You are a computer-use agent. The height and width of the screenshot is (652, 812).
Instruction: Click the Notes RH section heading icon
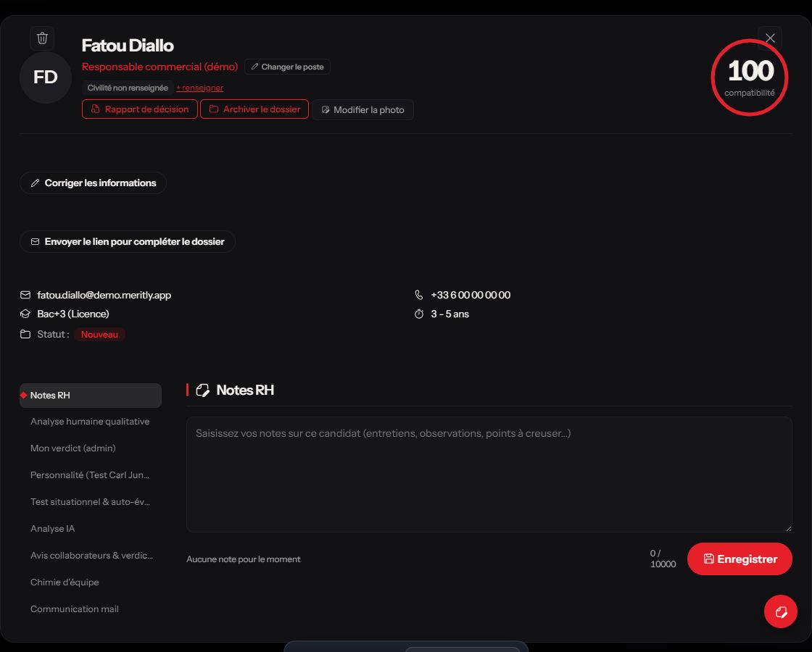[x=202, y=390]
